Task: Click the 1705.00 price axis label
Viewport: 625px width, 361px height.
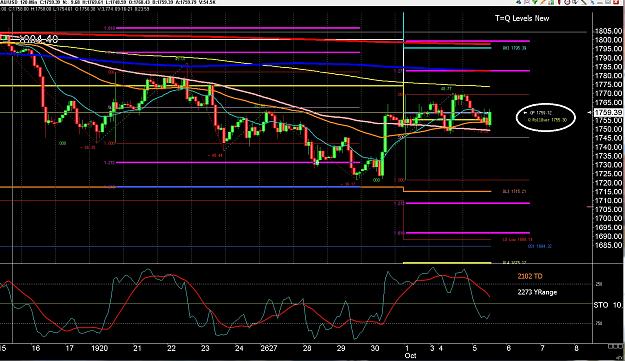Action: pos(608,210)
